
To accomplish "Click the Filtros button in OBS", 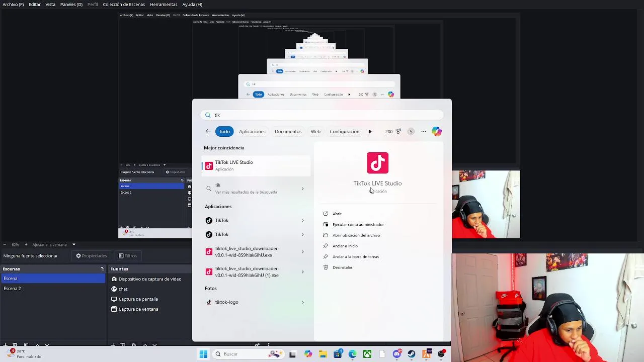I will coord(128,255).
